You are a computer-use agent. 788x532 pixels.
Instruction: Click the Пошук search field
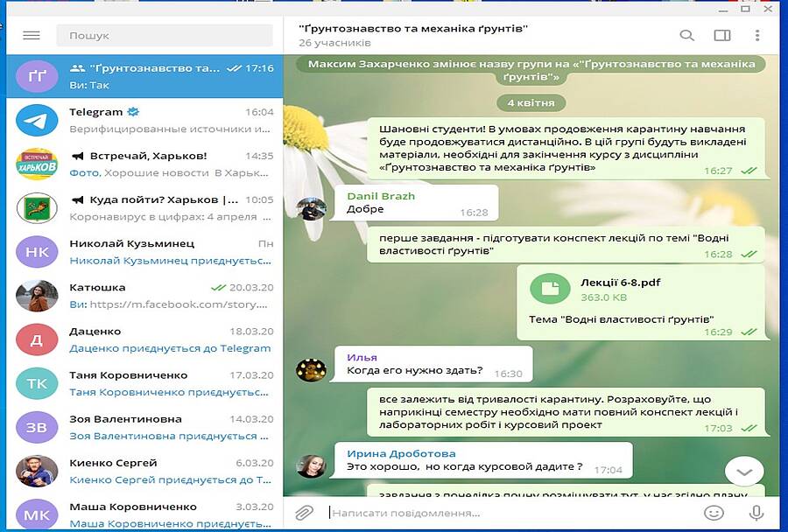(165, 36)
